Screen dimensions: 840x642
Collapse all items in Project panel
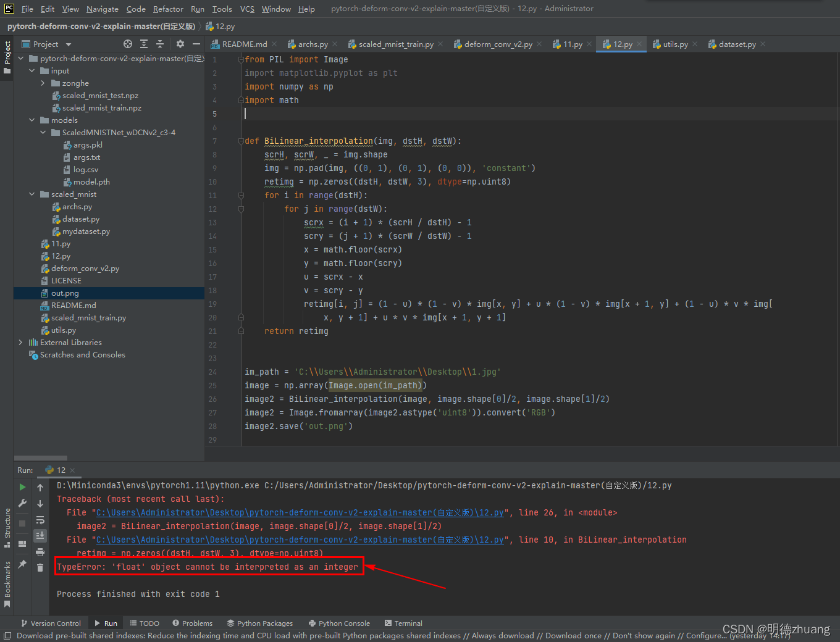point(160,44)
